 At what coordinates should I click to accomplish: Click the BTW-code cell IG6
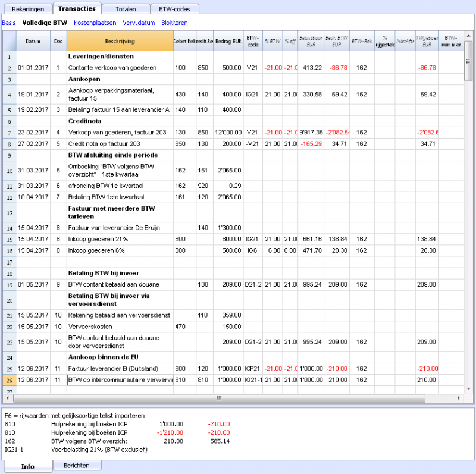pyautogui.click(x=253, y=250)
